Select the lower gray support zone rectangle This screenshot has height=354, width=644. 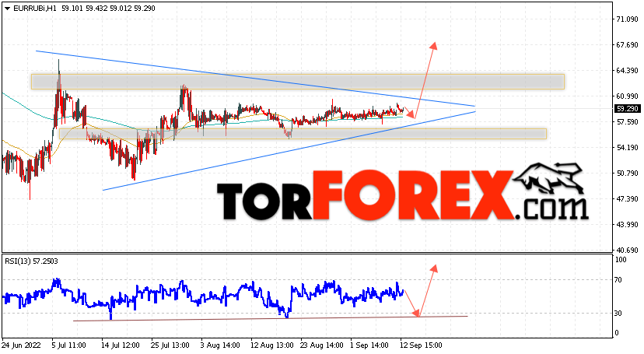click(x=303, y=134)
